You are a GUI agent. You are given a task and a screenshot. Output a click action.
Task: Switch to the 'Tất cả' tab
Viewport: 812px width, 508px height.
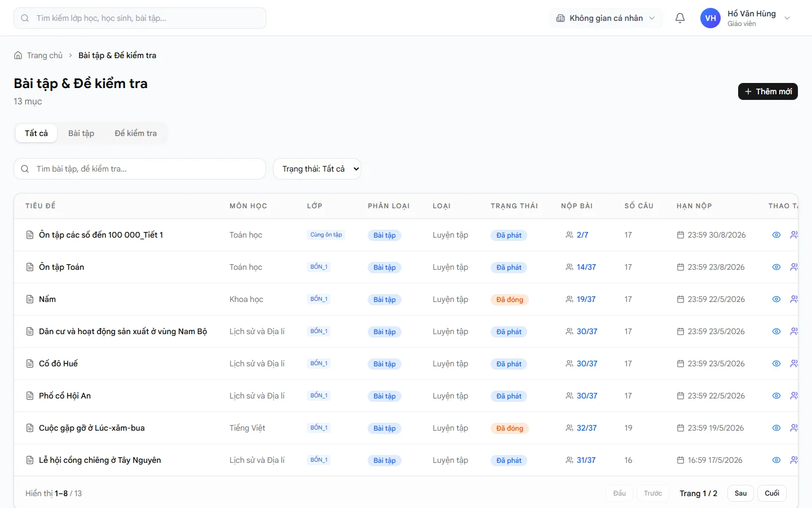pos(36,133)
